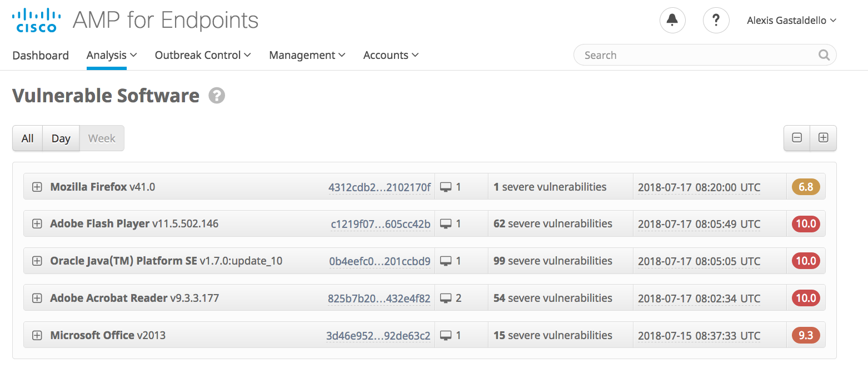Select the All time filter
This screenshot has height=368, width=868.
pos(27,138)
